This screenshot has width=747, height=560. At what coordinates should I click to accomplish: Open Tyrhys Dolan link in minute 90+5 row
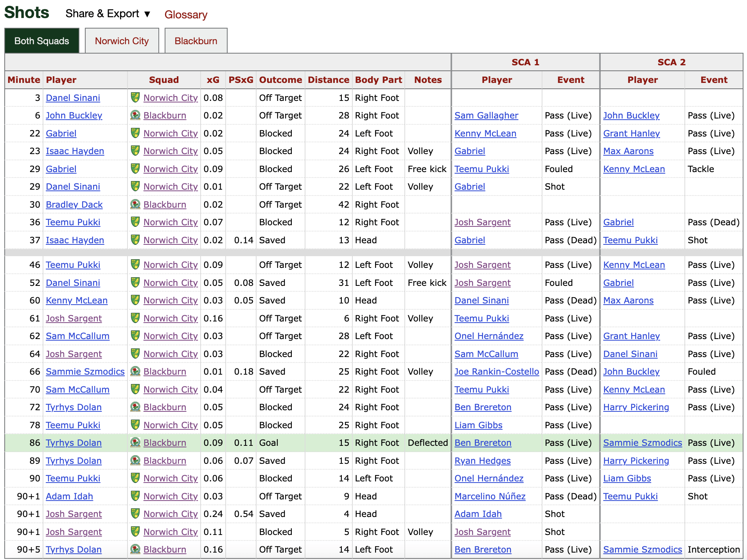tap(74, 549)
